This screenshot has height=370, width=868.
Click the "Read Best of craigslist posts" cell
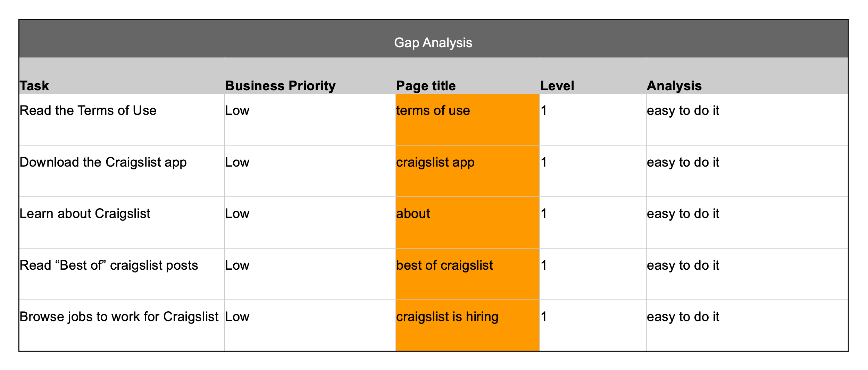109,266
